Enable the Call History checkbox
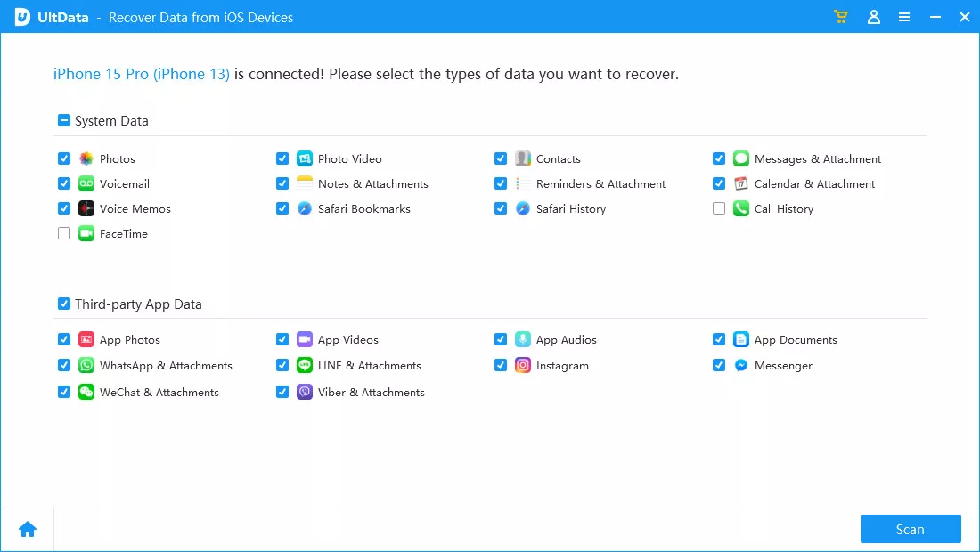Viewport: 980px width, 552px height. (719, 208)
